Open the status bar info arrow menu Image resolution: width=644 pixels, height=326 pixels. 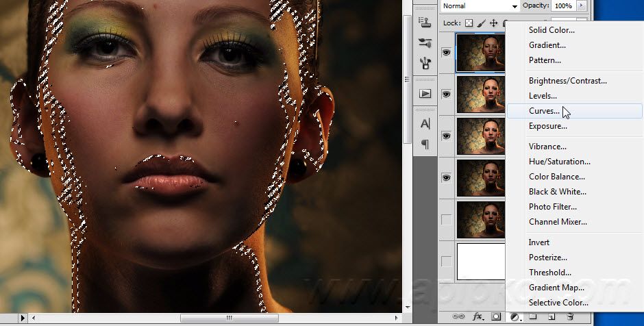click(x=22, y=318)
